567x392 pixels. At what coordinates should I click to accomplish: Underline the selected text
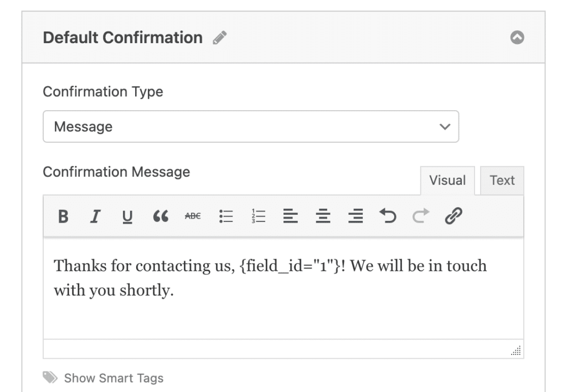point(127,216)
